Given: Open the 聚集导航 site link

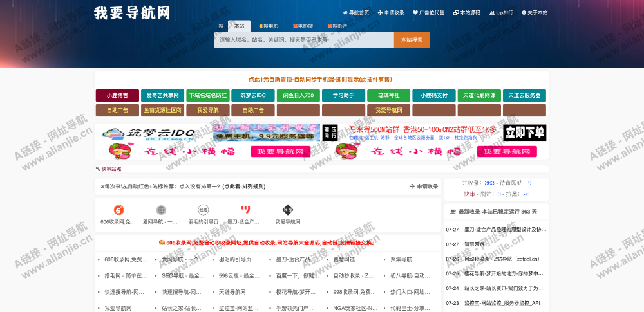Looking at the screenshot, I should tap(401, 259).
